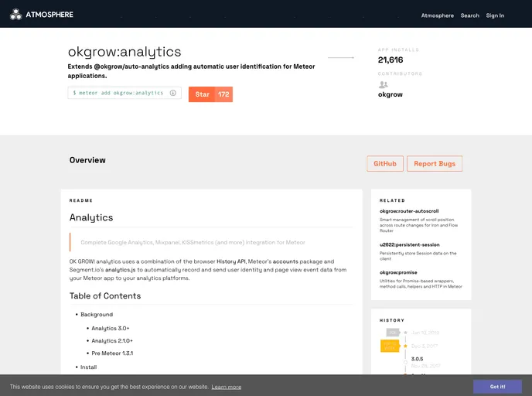The width and height of the screenshot is (532, 396).
Task: Click the 172 star count
Action: point(223,94)
